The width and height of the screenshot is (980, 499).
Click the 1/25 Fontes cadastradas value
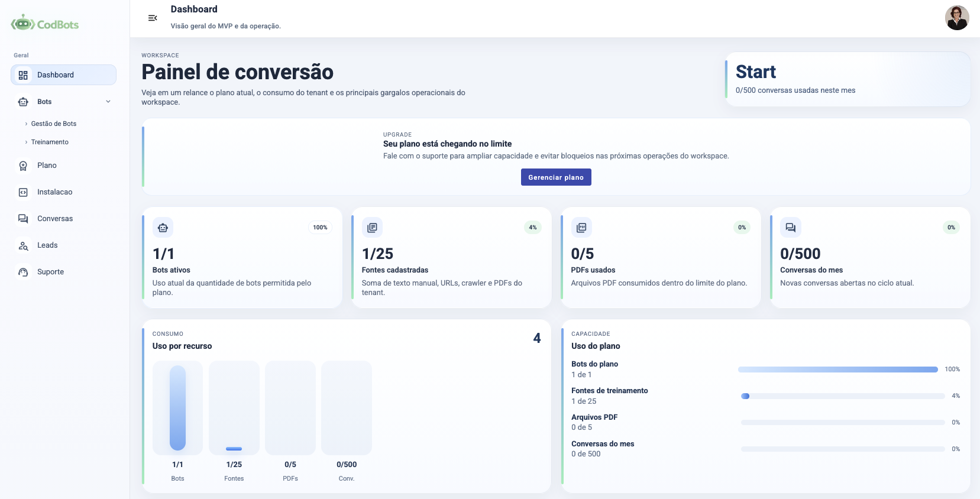pyautogui.click(x=377, y=254)
